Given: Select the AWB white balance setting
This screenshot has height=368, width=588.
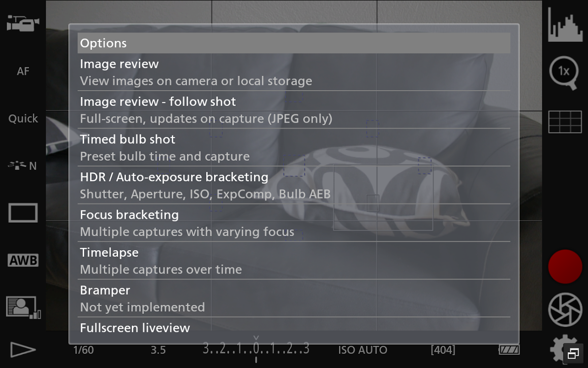Looking at the screenshot, I should 23,260.
